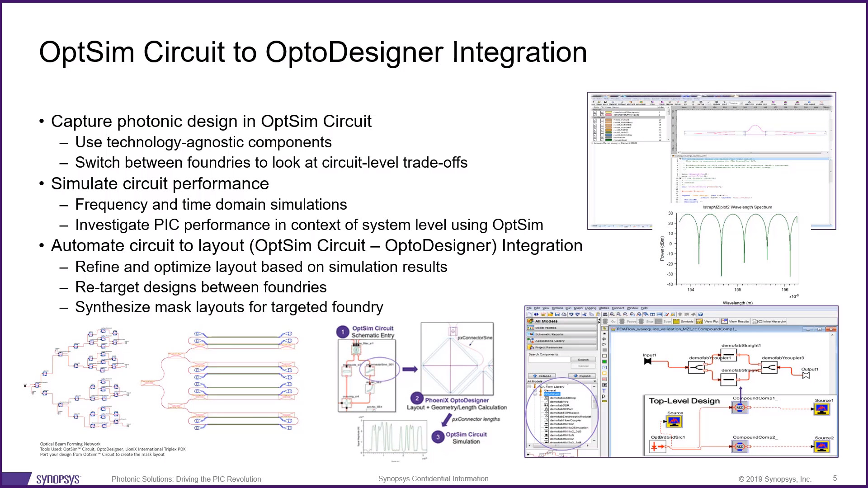Click the Inline Hierarchy toolbar button
This screenshot has width=868, height=488.
coord(769,321)
